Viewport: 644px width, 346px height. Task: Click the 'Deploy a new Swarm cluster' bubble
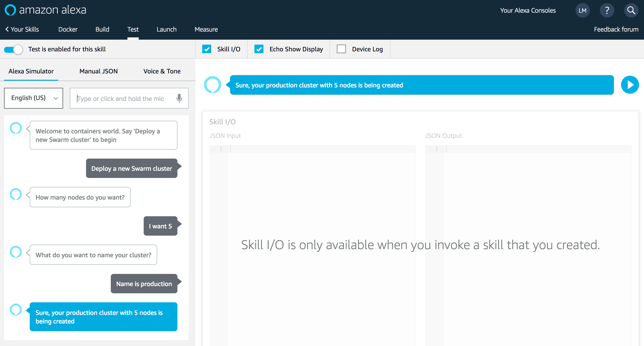point(132,168)
